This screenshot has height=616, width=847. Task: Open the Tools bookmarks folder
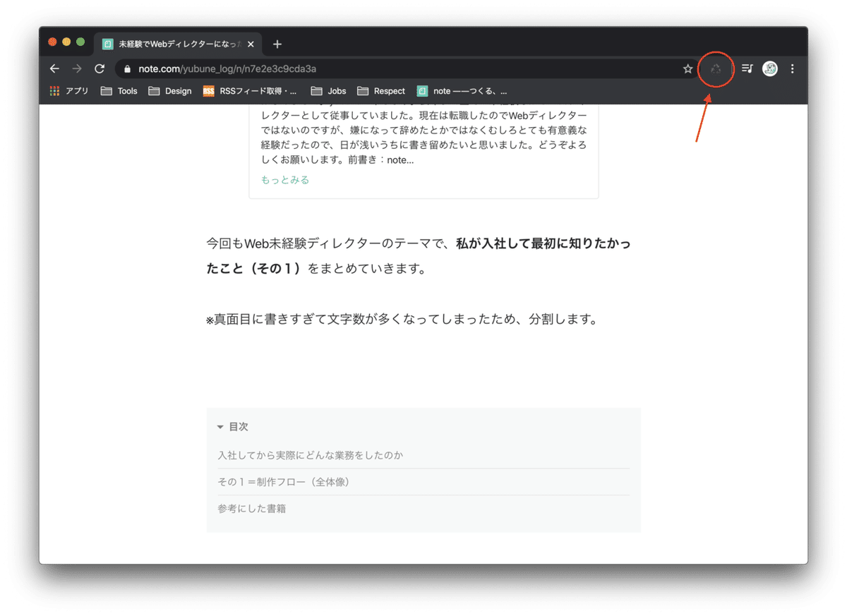coord(118,91)
